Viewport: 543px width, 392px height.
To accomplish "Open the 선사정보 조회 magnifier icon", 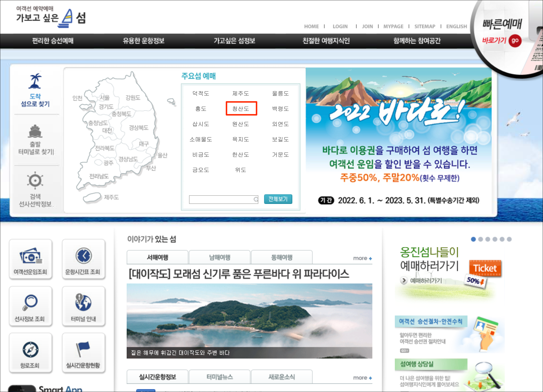I will (30, 302).
